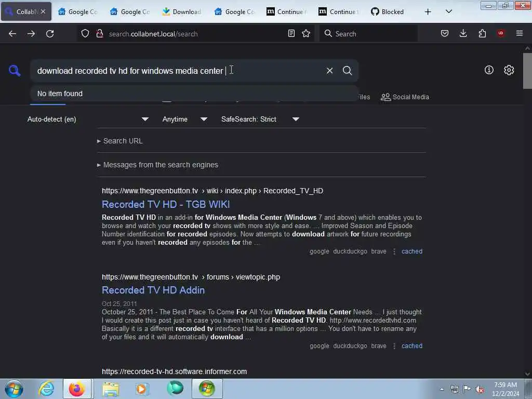Open the Recorded TV HD - TGB WIKI result

coord(166,204)
